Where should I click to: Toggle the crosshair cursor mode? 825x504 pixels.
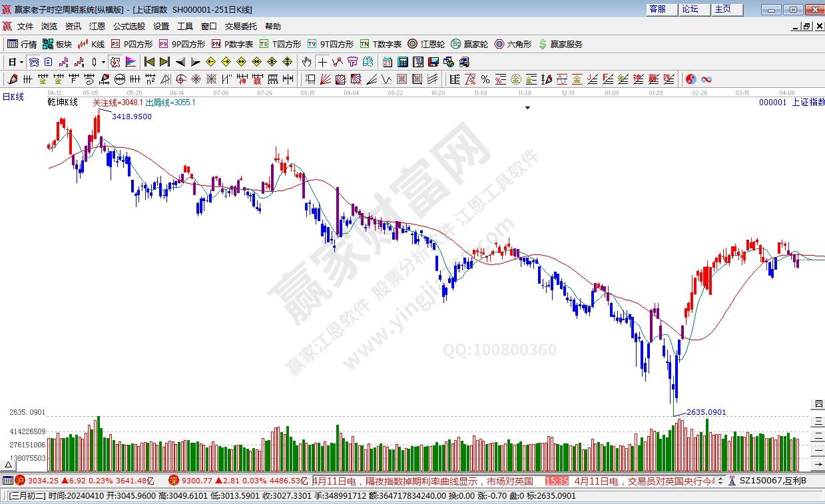click(322, 62)
